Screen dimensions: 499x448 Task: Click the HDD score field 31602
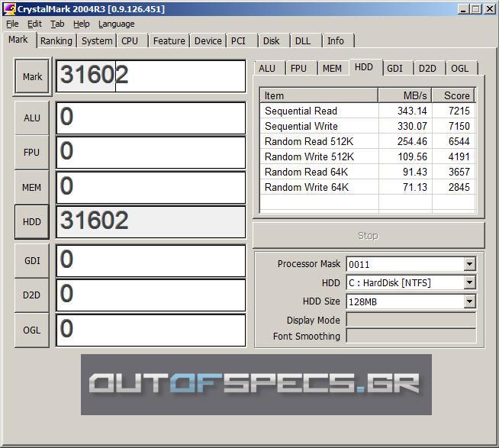pyautogui.click(x=151, y=221)
